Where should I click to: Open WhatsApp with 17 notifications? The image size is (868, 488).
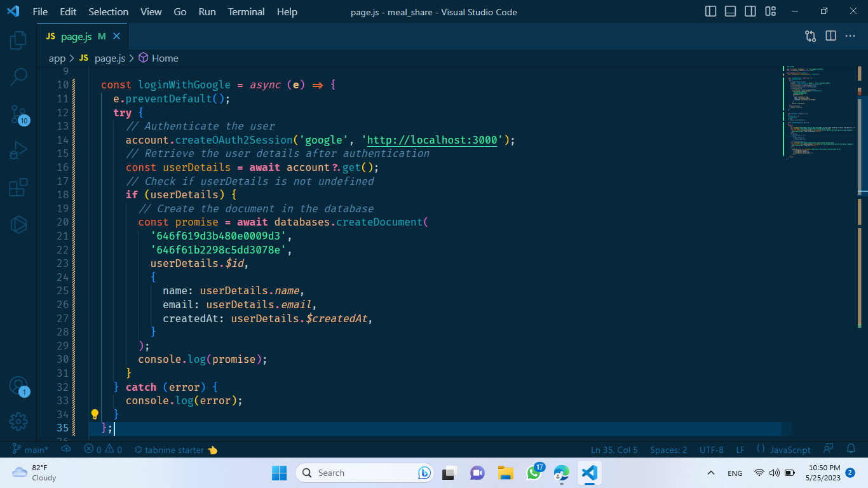pyautogui.click(x=534, y=473)
